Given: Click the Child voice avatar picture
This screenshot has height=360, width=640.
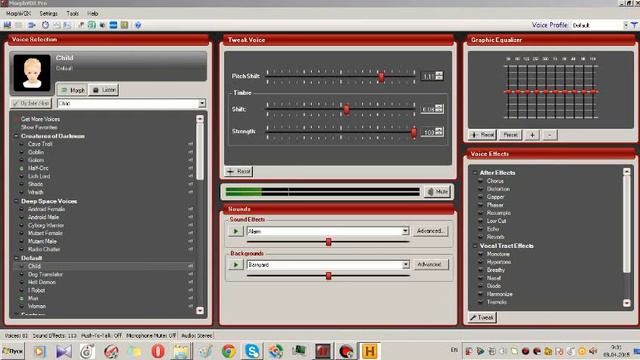Looking at the screenshot, I should [x=32, y=73].
